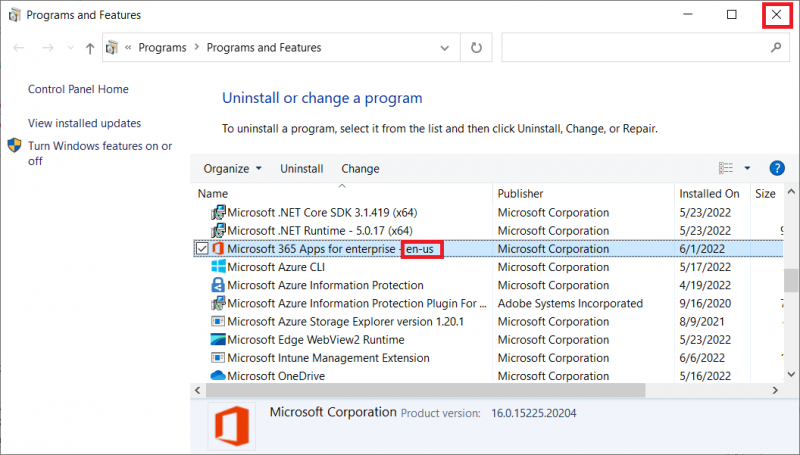The height and width of the screenshot is (455, 800).
Task: Click the Azure Information Protection lock icon
Action: pyautogui.click(x=218, y=285)
